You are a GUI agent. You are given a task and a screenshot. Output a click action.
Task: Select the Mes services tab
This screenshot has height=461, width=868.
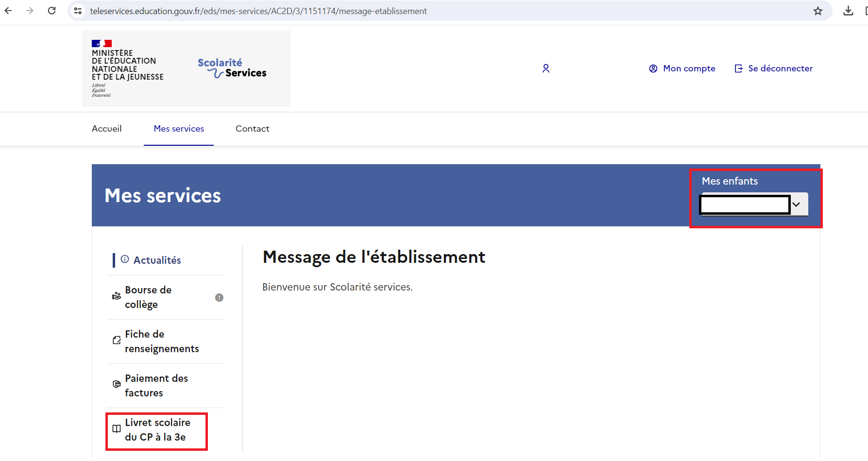point(179,129)
